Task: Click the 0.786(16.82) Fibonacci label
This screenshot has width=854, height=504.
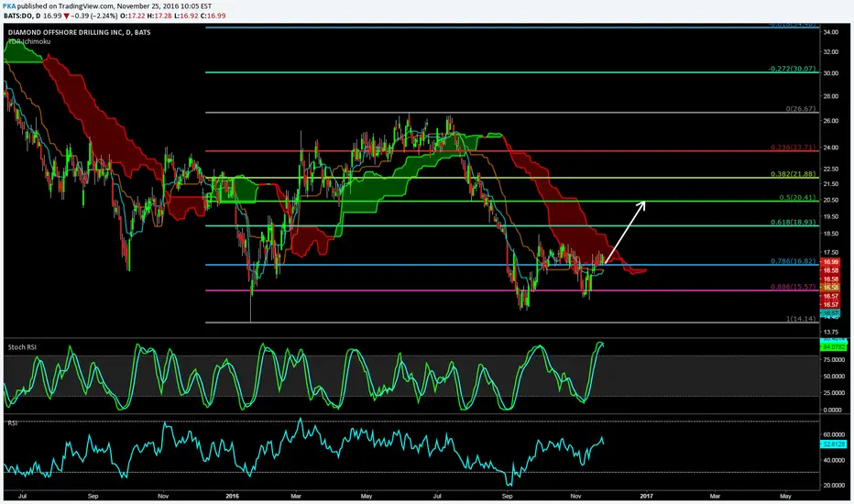Action: click(x=793, y=261)
